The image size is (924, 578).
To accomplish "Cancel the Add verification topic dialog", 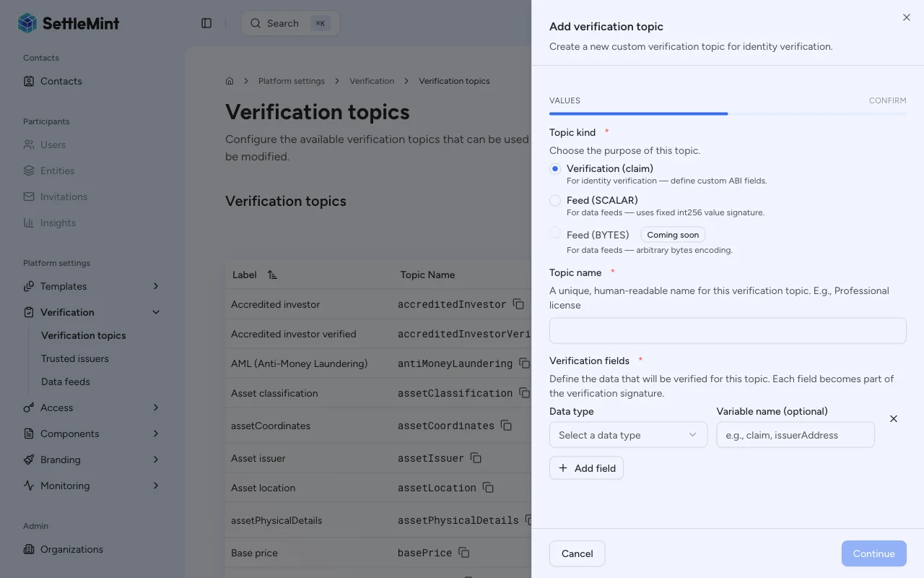I will pyautogui.click(x=577, y=553).
